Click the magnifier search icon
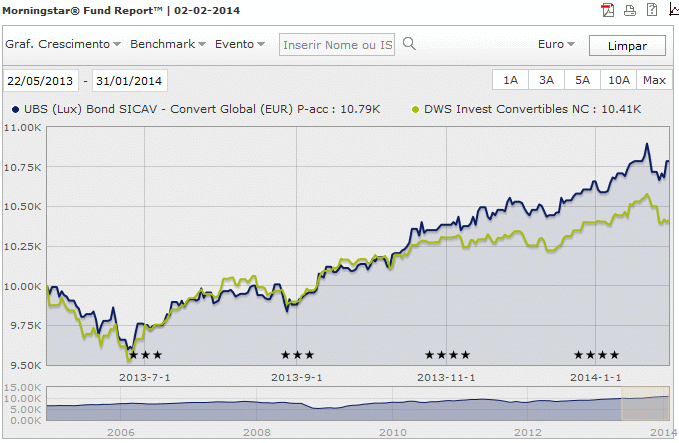Image resolution: width=679 pixels, height=443 pixels. [x=409, y=43]
